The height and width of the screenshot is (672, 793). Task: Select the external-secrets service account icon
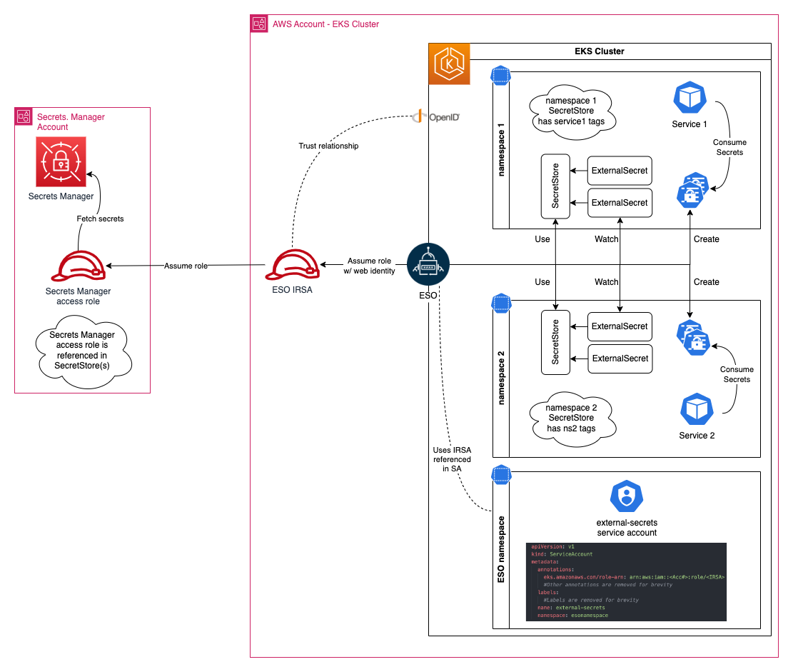tap(627, 497)
